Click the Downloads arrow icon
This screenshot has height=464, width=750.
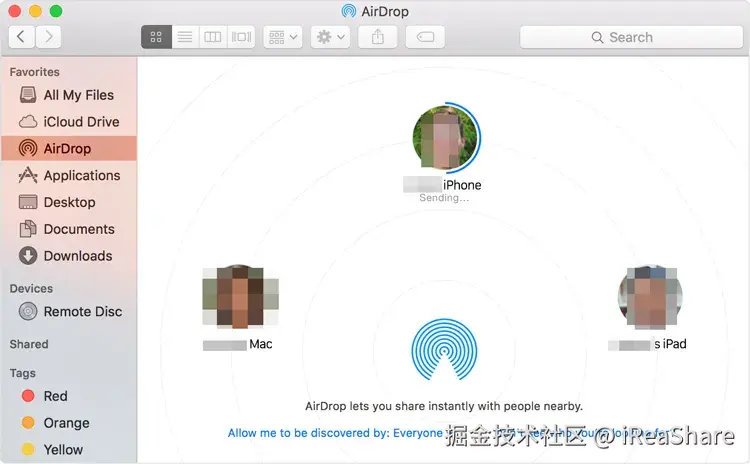tap(28, 255)
